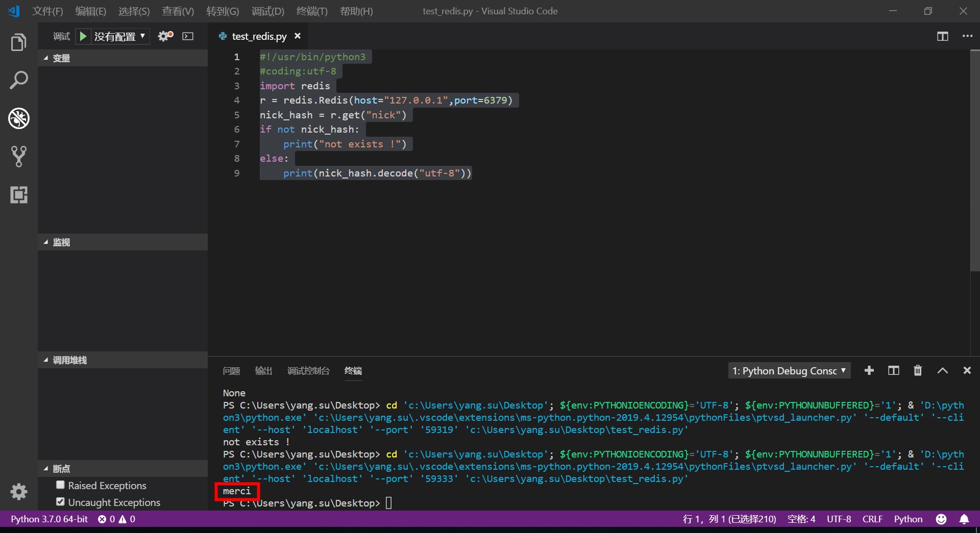Kill the terminal with trash icon
The height and width of the screenshot is (533, 980).
pyautogui.click(x=918, y=371)
